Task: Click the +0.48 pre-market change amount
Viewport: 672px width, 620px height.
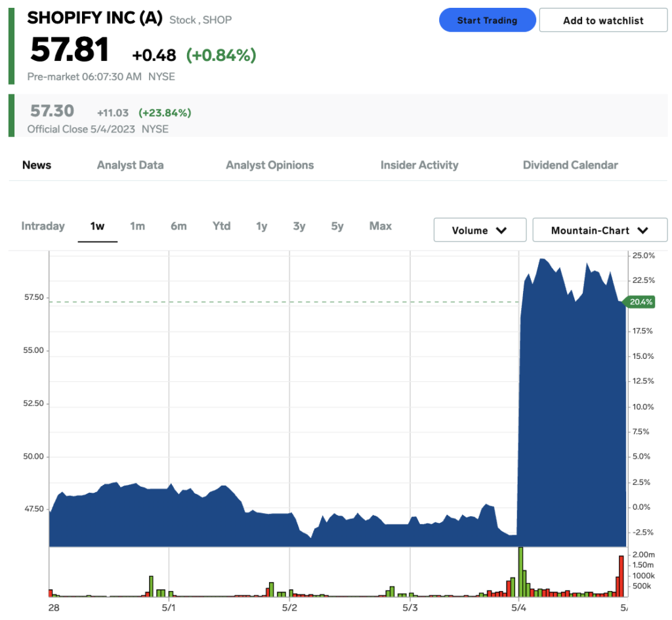Action: [x=154, y=55]
